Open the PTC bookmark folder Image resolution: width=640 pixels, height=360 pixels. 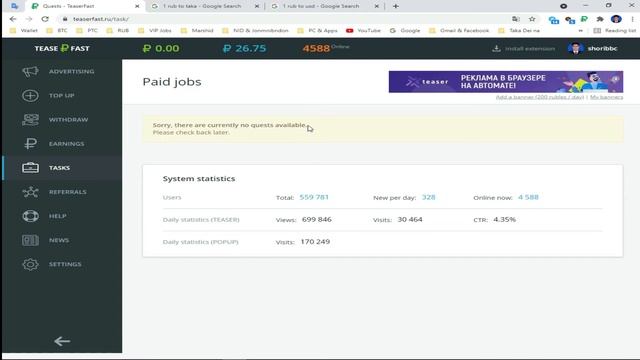(87, 31)
